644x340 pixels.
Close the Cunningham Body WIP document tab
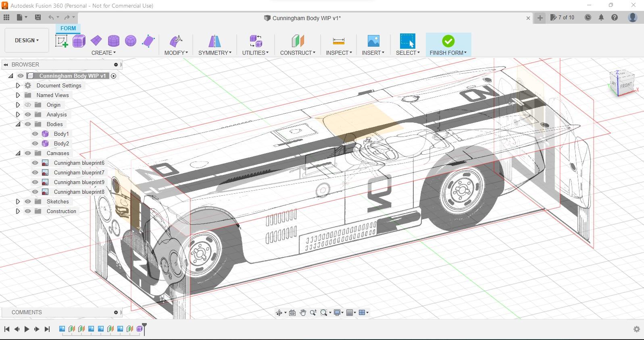(x=528, y=18)
